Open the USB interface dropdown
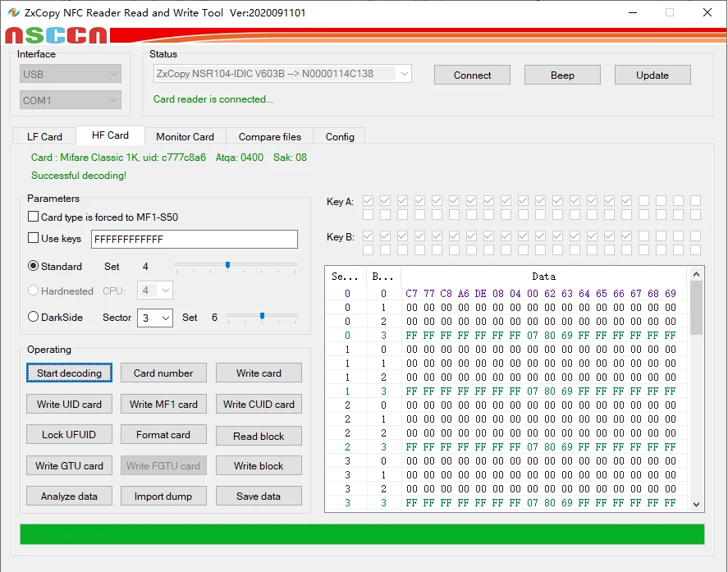Viewport: 728px width, 572px height. [x=70, y=74]
